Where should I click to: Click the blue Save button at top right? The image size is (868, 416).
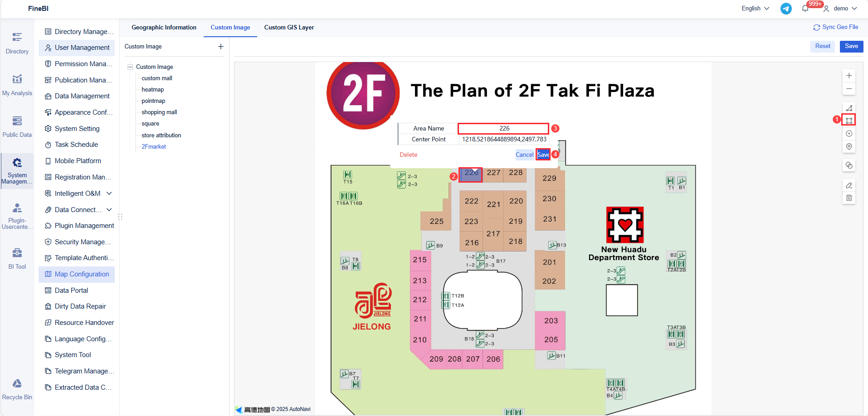[851, 46]
